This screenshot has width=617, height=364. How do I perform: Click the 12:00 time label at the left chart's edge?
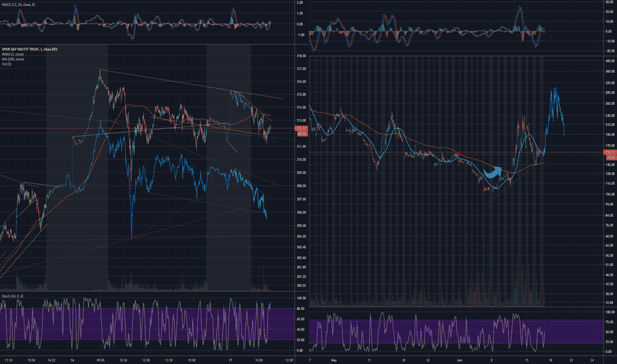click(x=289, y=360)
